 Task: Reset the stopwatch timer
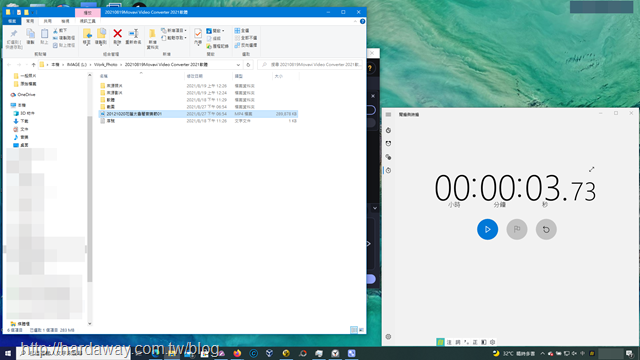tap(546, 229)
